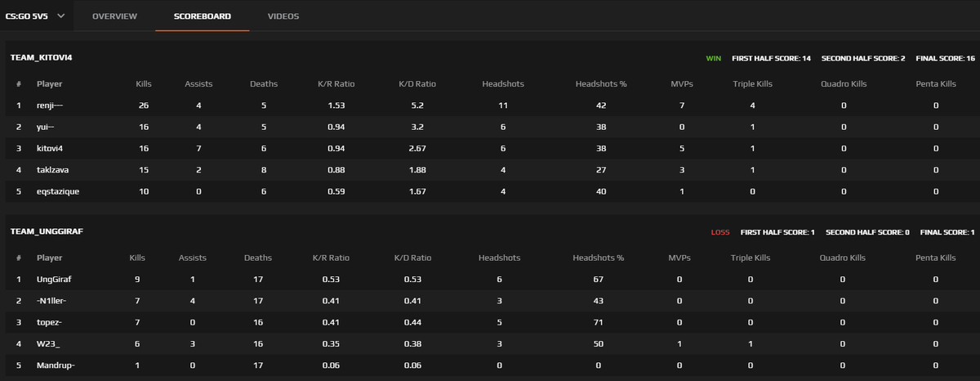Screen dimensions: 980x381
Task: Click Assists column header in TEAM_UNGGIRAF table
Action: click(x=193, y=258)
